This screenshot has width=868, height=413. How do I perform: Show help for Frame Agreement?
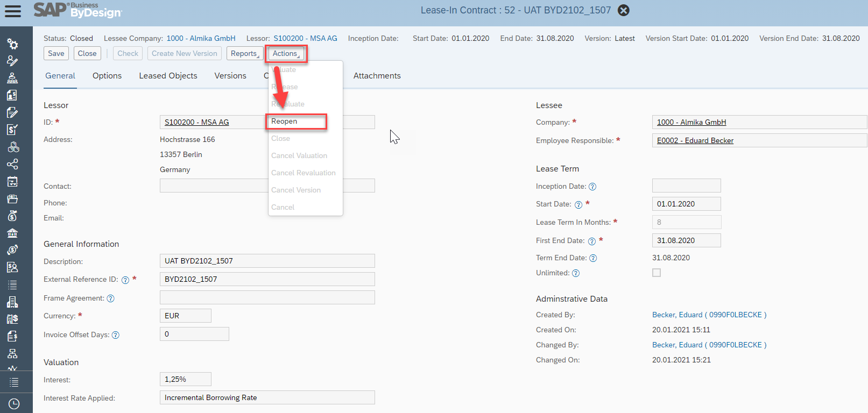pos(110,298)
